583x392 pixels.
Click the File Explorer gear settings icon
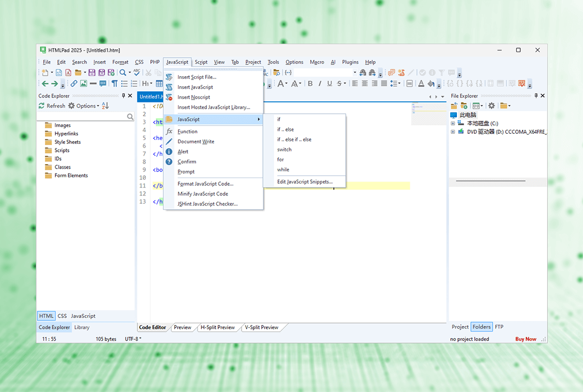tap(492, 106)
